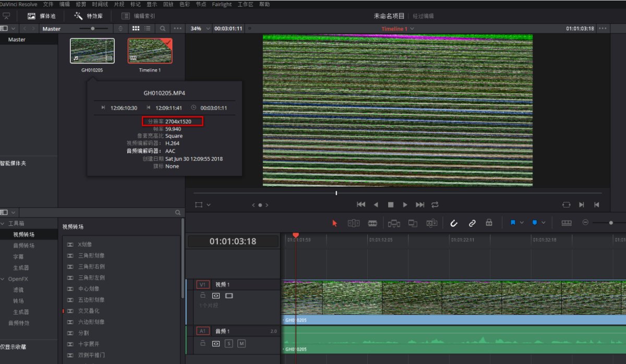Click the transform overlay icon below viewer

pyautogui.click(x=198, y=205)
